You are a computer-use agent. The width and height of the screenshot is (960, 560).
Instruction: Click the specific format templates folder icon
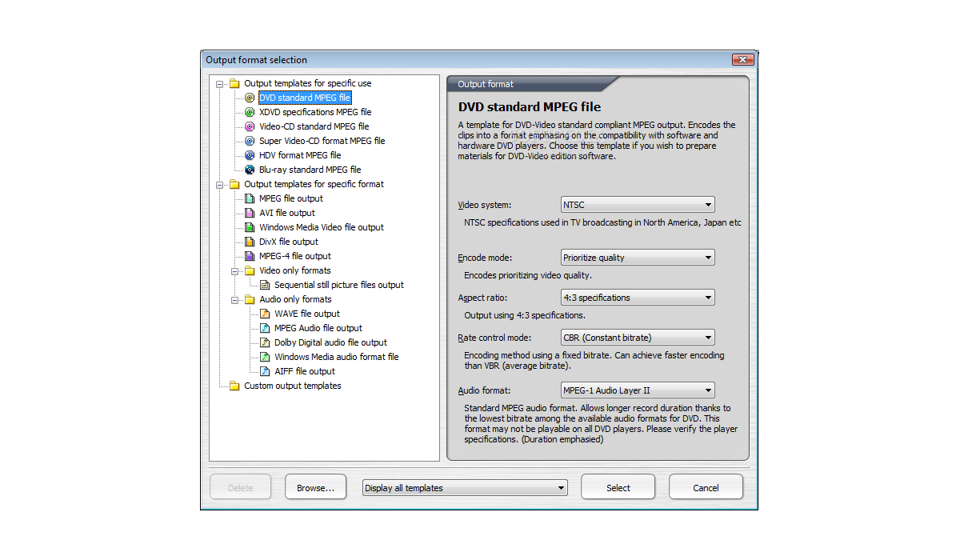pyautogui.click(x=234, y=184)
